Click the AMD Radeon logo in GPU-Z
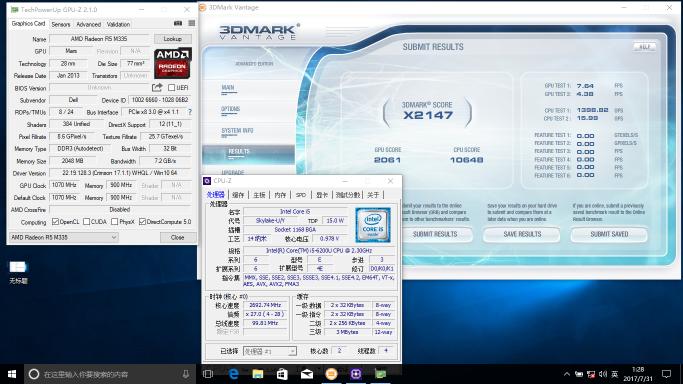 (172, 63)
